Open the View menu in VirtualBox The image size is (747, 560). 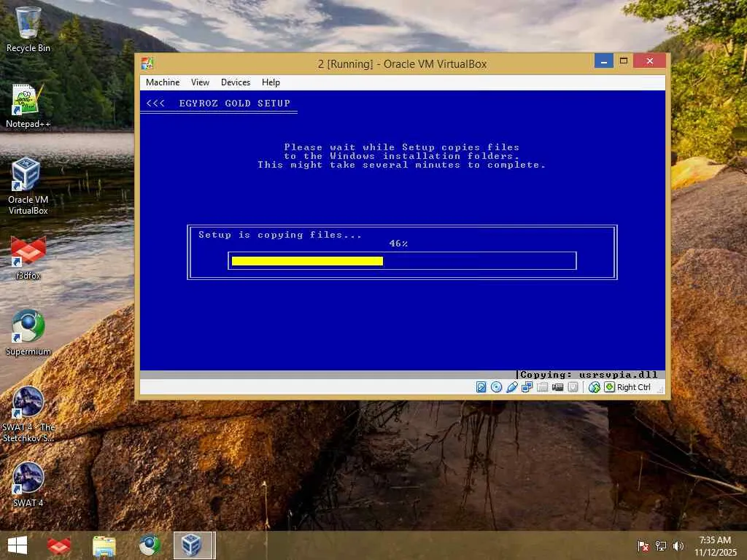(x=200, y=82)
